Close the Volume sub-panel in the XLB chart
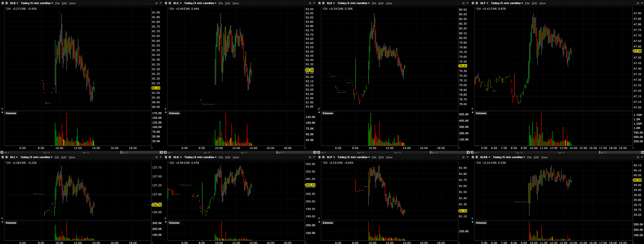The height and width of the screenshot is (244, 644). pos(2,112)
